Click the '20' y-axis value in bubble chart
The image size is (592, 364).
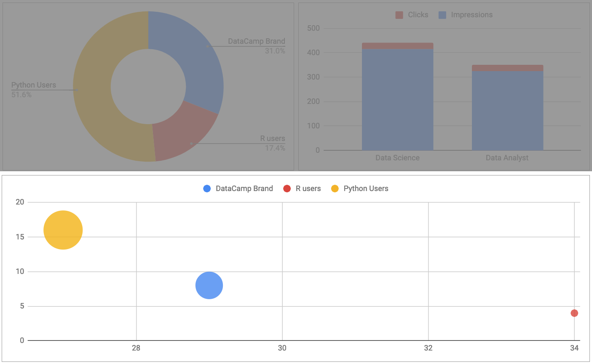(x=20, y=202)
